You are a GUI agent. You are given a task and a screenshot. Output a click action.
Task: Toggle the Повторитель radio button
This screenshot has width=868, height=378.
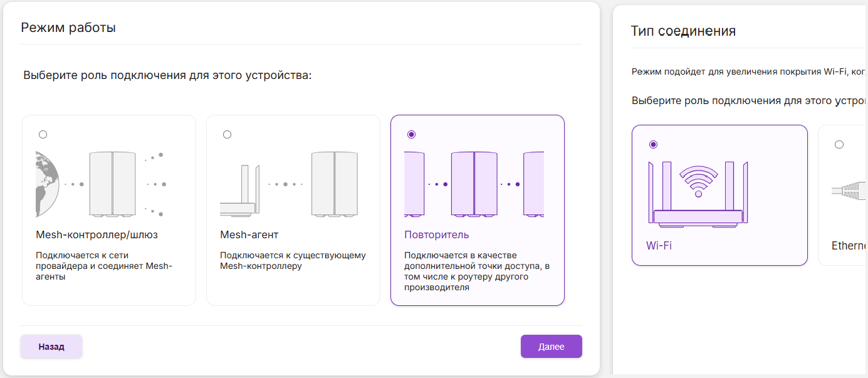click(x=411, y=134)
